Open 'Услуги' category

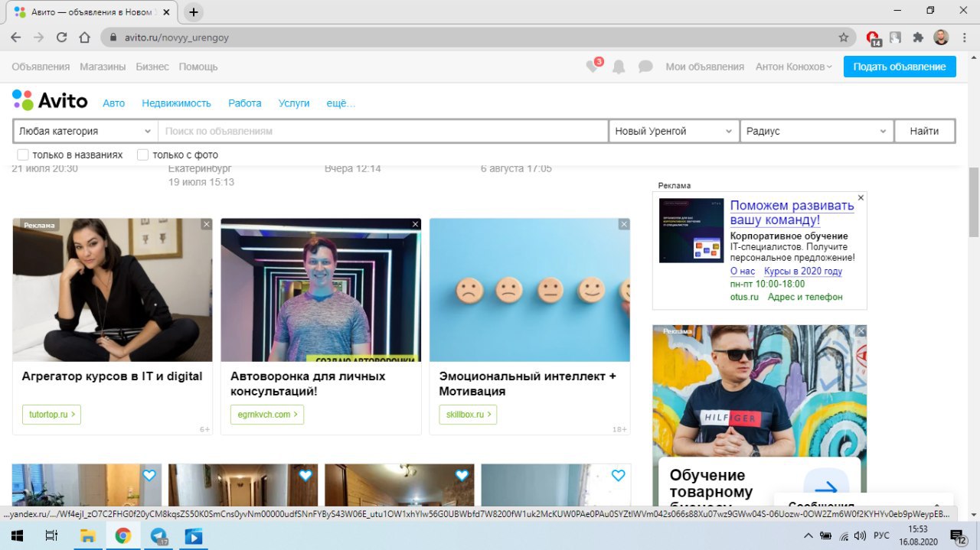(294, 103)
